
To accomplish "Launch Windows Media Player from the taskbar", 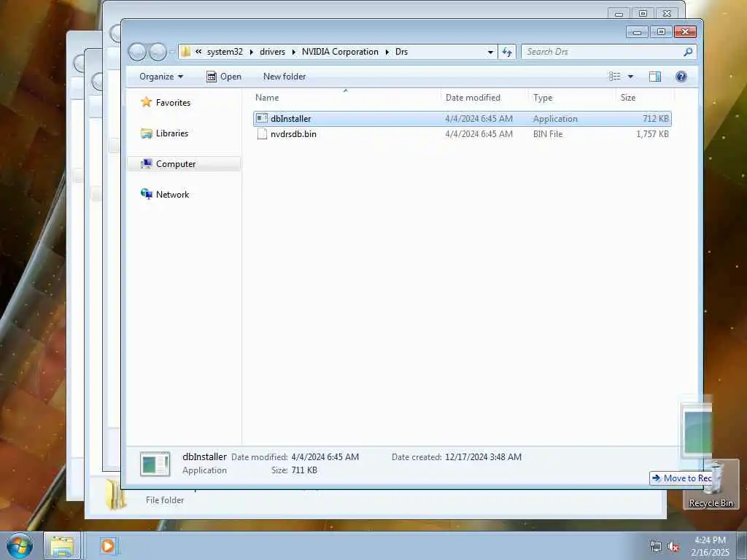I will click(108, 546).
